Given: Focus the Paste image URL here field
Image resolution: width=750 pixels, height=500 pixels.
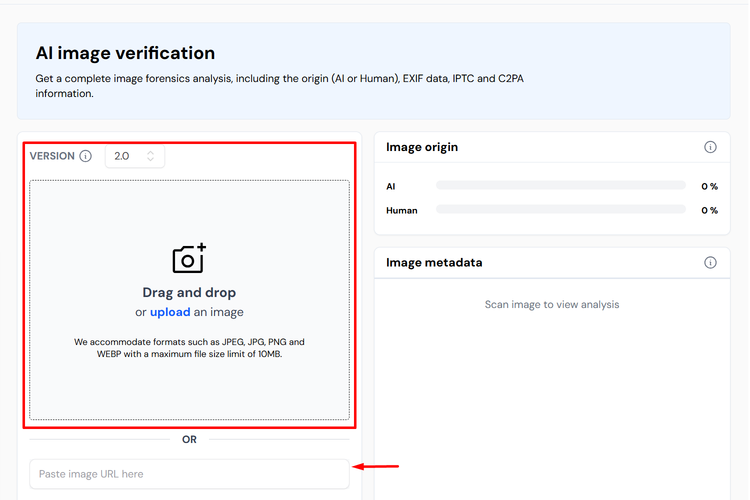Looking at the screenshot, I should pos(189,474).
